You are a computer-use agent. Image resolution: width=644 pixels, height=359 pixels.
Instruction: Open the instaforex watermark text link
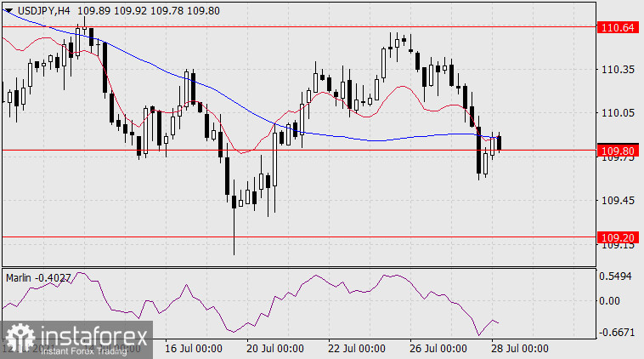click(x=92, y=335)
